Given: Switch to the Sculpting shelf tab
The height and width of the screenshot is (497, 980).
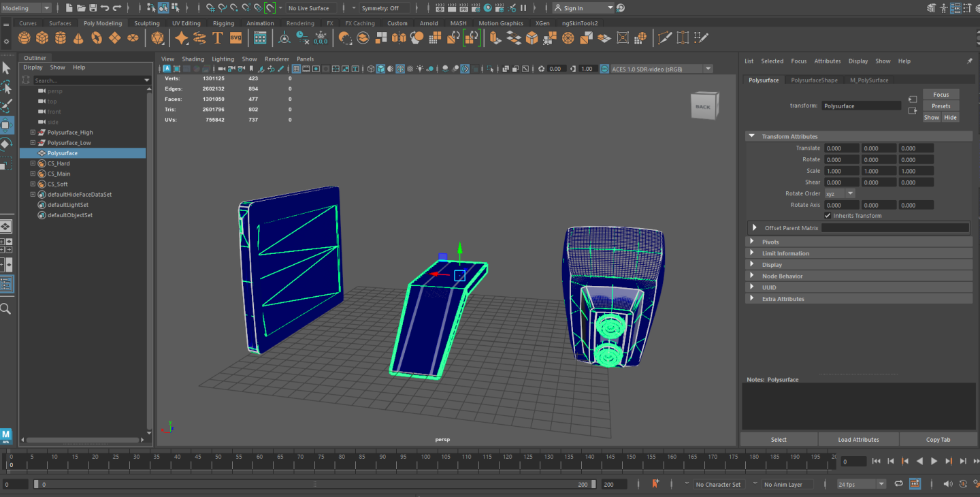Looking at the screenshot, I should [147, 23].
